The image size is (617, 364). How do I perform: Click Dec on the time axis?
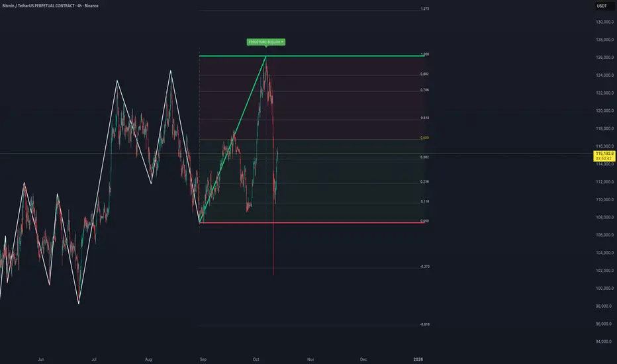click(363, 359)
